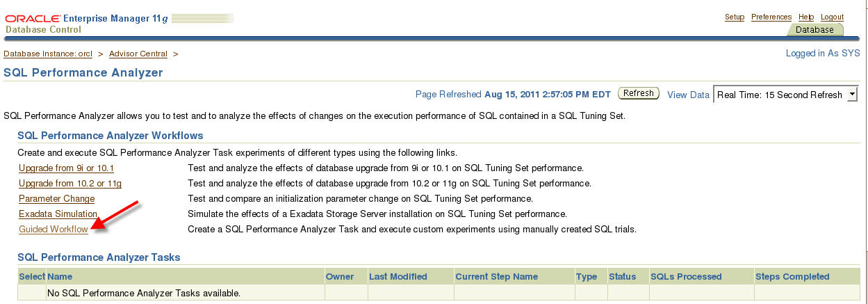868x304 pixels.
Task: Click the Logout link
Action: pyautogui.click(x=832, y=17)
